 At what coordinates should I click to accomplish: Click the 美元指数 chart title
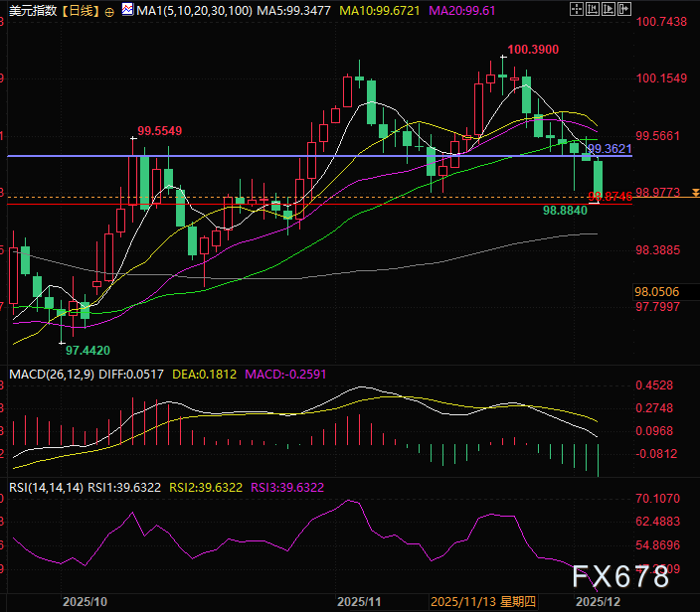tap(33, 12)
